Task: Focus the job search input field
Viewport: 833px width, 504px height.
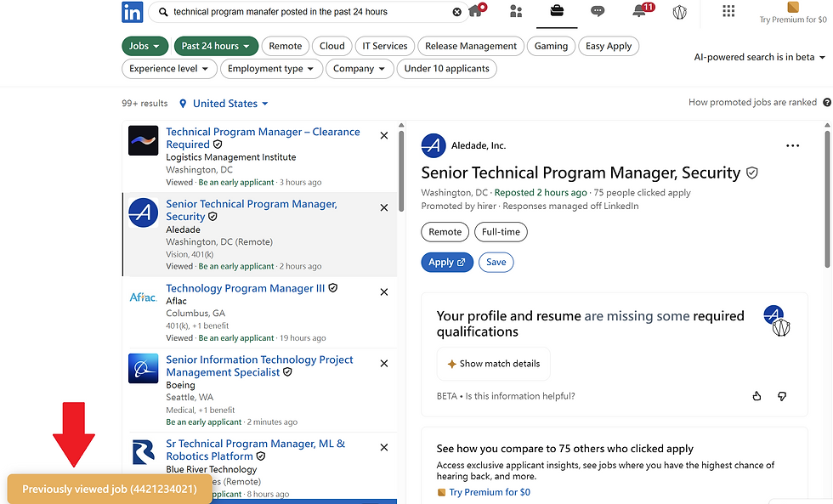Action: pos(308,12)
